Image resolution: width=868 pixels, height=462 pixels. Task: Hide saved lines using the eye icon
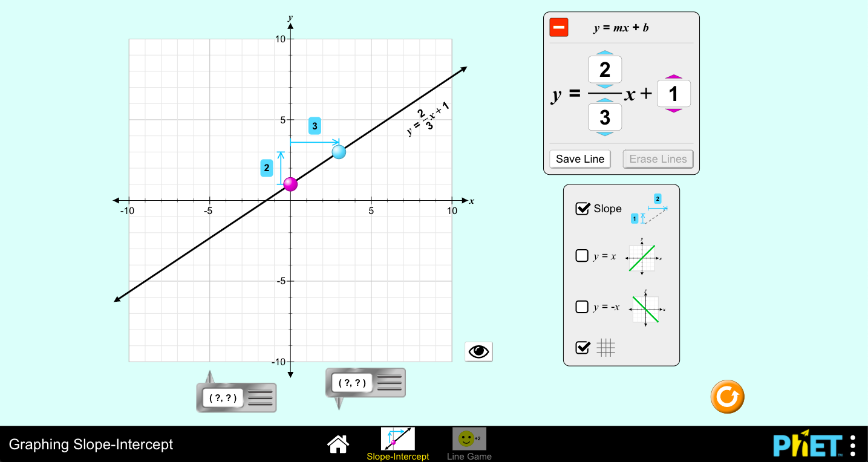tap(478, 351)
